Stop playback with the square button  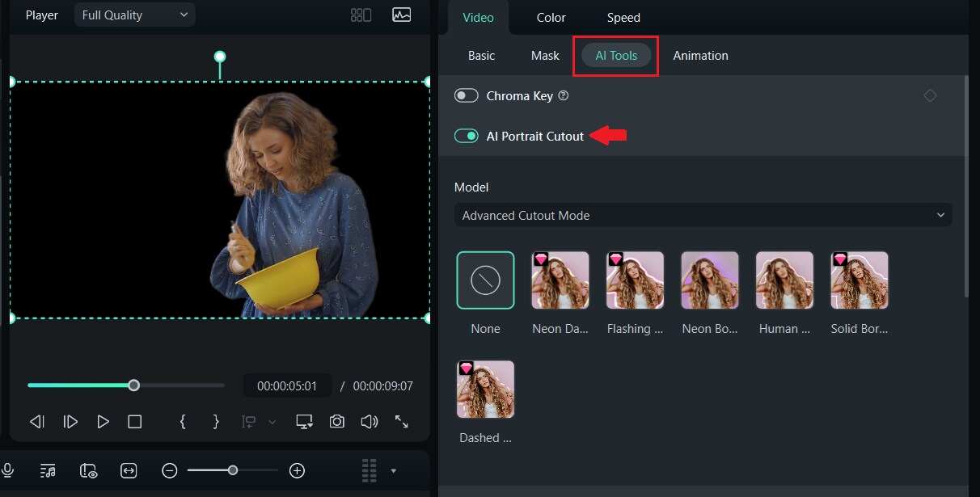[x=135, y=421]
